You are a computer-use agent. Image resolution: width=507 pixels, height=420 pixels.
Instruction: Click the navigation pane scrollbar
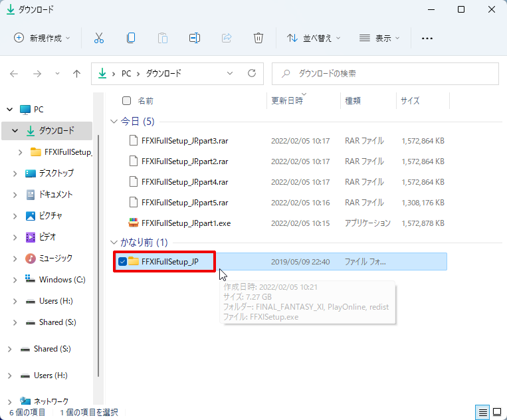98,255
